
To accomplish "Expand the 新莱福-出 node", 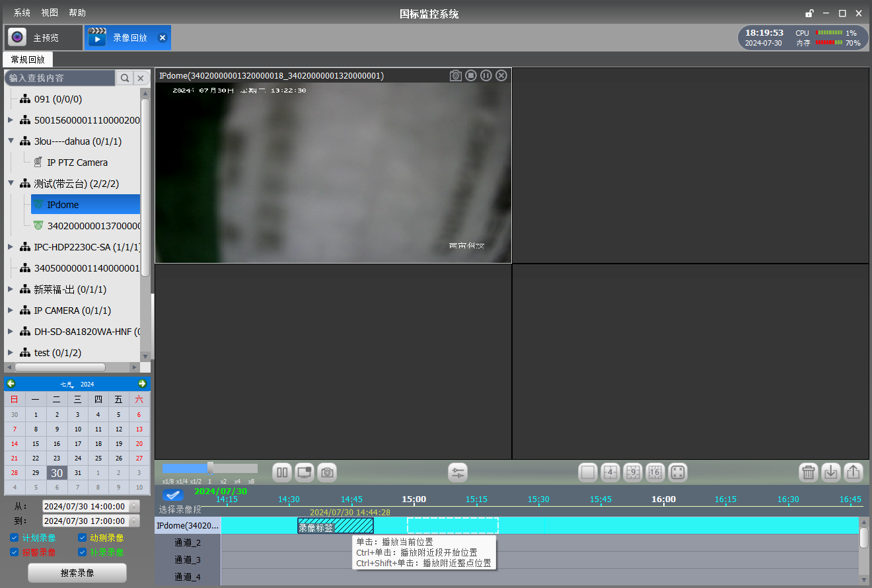I will click(x=11, y=289).
